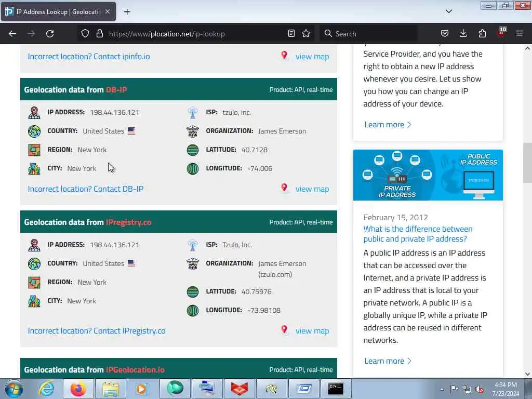Click DB-IP city buildings icon
The height and width of the screenshot is (399, 532).
(x=34, y=169)
